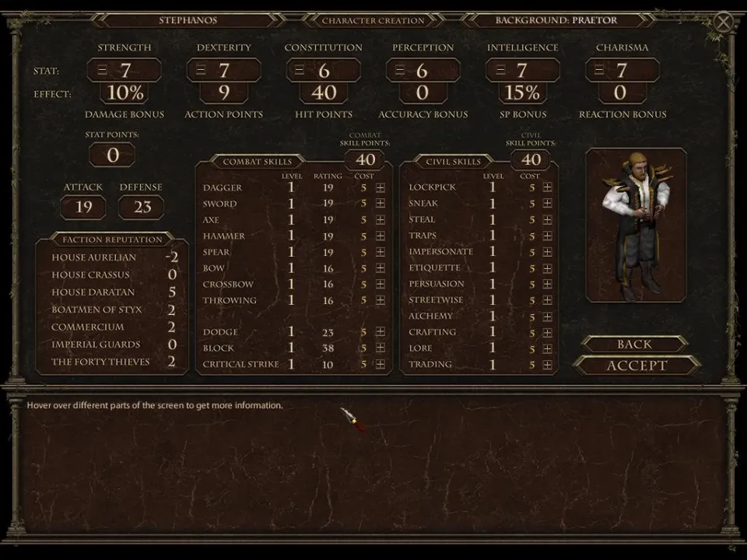Increase the Lockpick skill
This screenshot has height=560, width=747.
548,187
